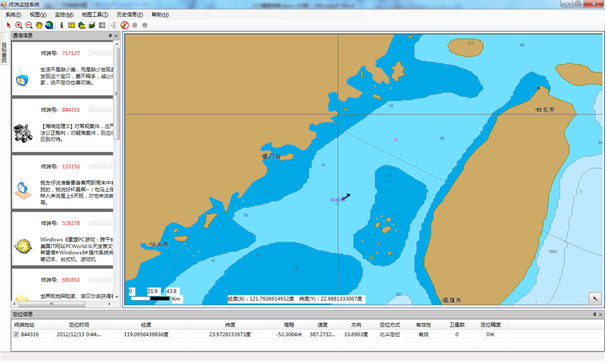Click the ship marker 844316 on the map

coord(346,197)
